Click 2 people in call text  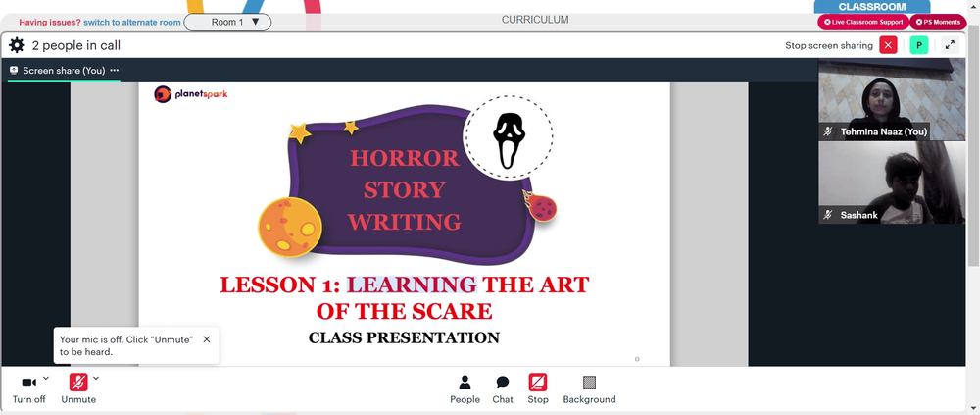(x=76, y=45)
